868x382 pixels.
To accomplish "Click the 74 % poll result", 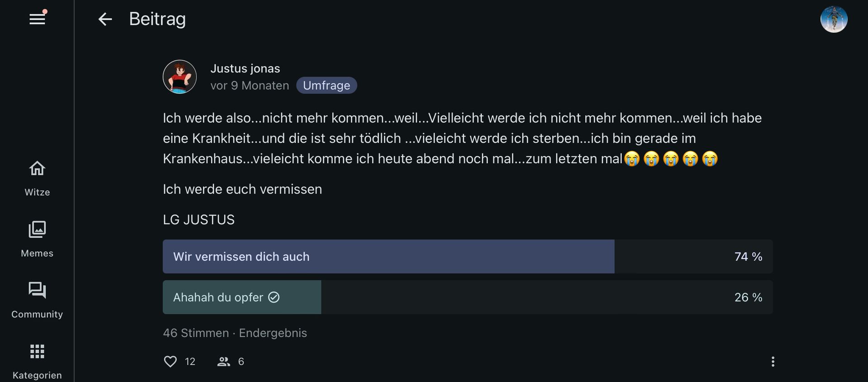I will (x=748, y=257).
